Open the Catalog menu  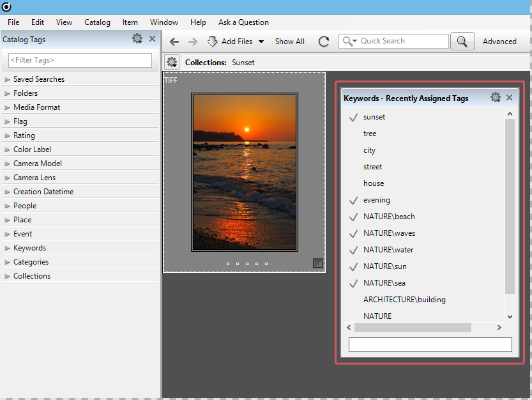coord(97,22)
